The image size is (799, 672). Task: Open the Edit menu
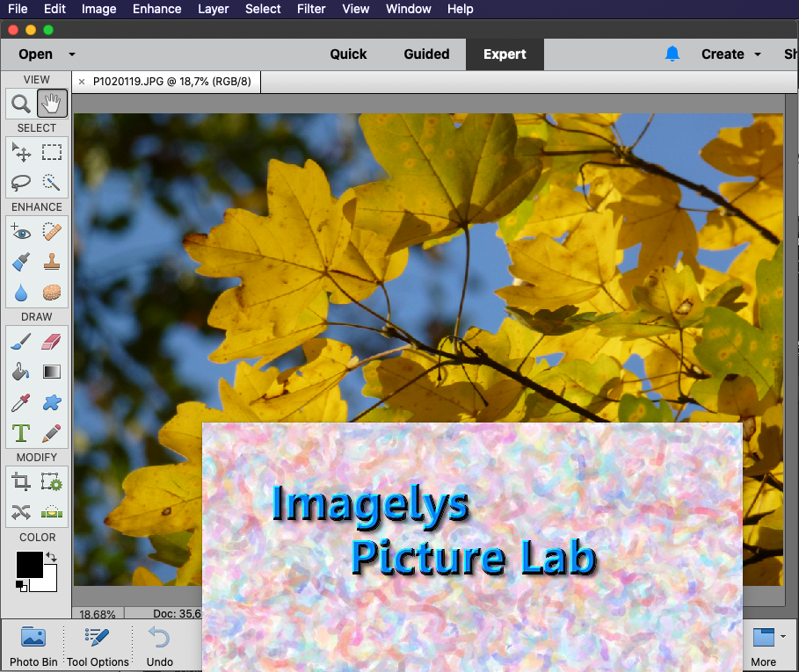pos(54,9)
